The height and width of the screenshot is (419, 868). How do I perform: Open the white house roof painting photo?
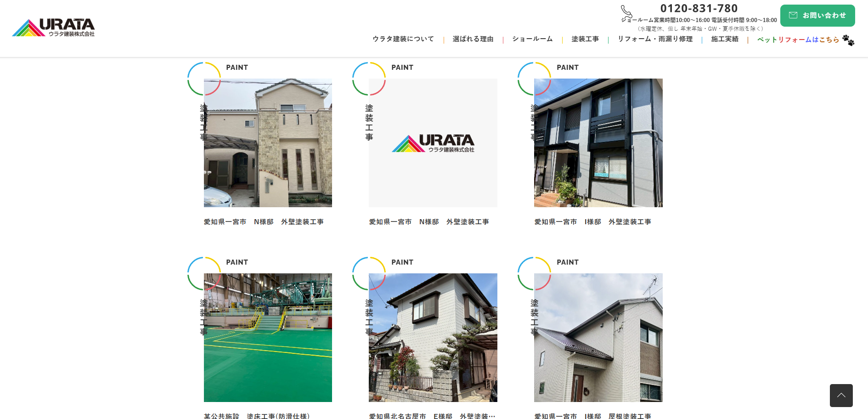[x=598, y=338]
